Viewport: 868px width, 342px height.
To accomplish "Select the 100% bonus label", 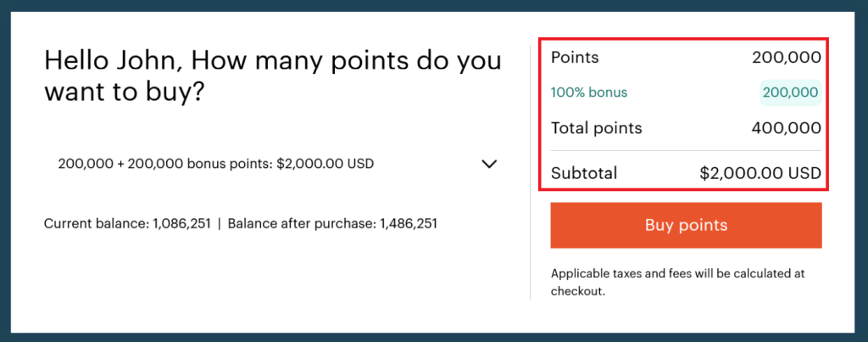I will click(589, 93).
